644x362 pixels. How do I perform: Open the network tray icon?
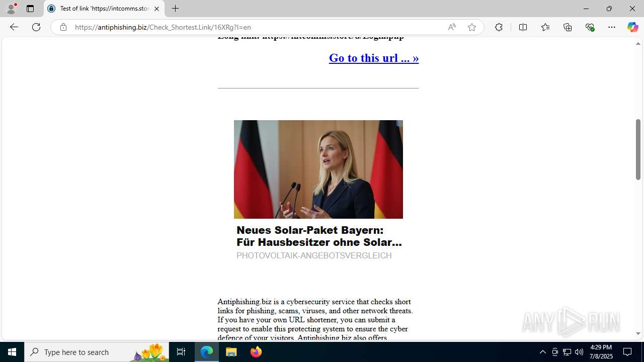(x=567, y=352)
